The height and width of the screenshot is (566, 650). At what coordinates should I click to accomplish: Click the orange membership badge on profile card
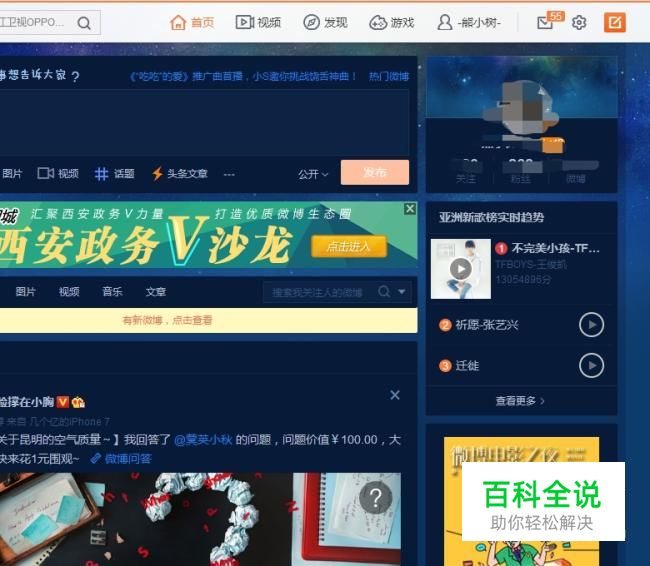point(553,145)
